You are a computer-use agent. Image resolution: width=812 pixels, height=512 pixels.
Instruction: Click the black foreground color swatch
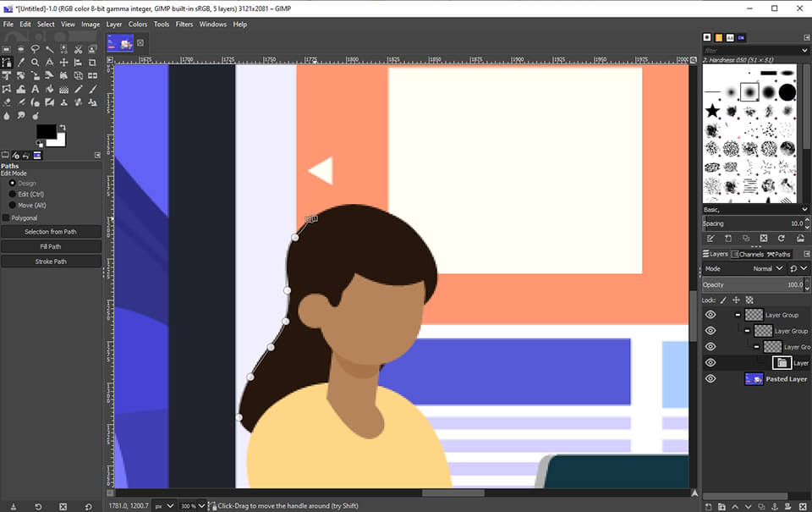45,132
